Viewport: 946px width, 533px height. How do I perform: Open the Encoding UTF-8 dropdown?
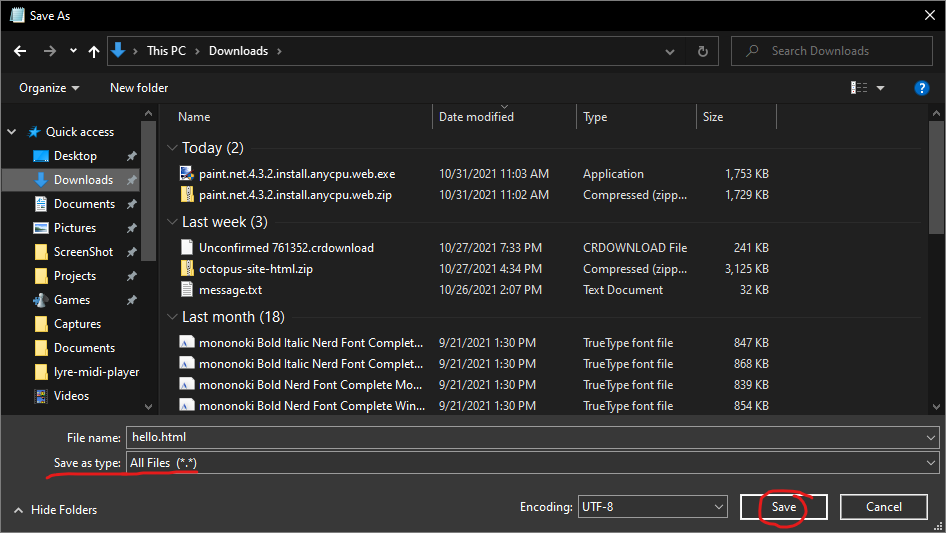point(652,507)
